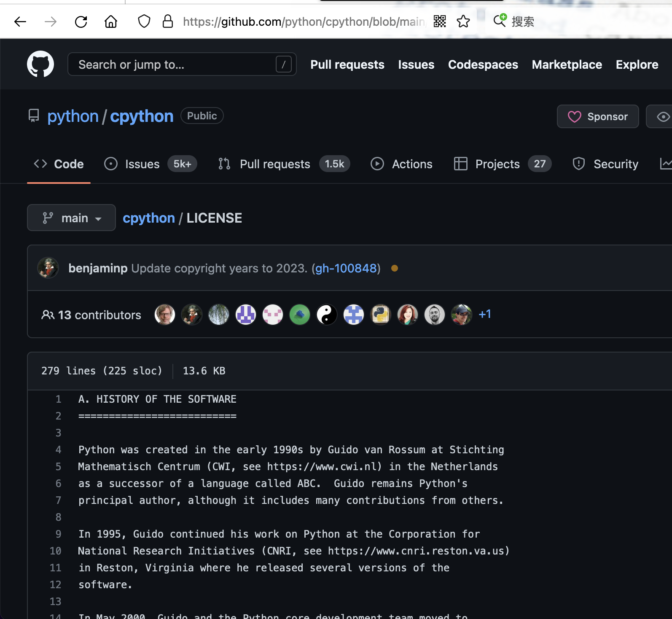Switch to the repository Issues tab
Image resolution: width=672 pixels, height=619 pixels.
[151, 164]
